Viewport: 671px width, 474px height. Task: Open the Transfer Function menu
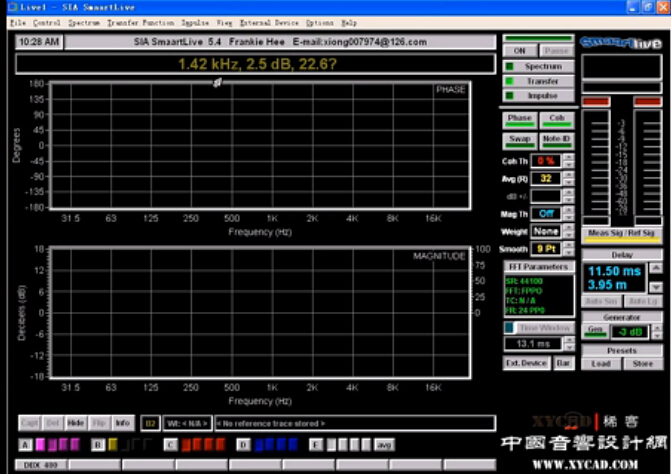coord(140,23)
